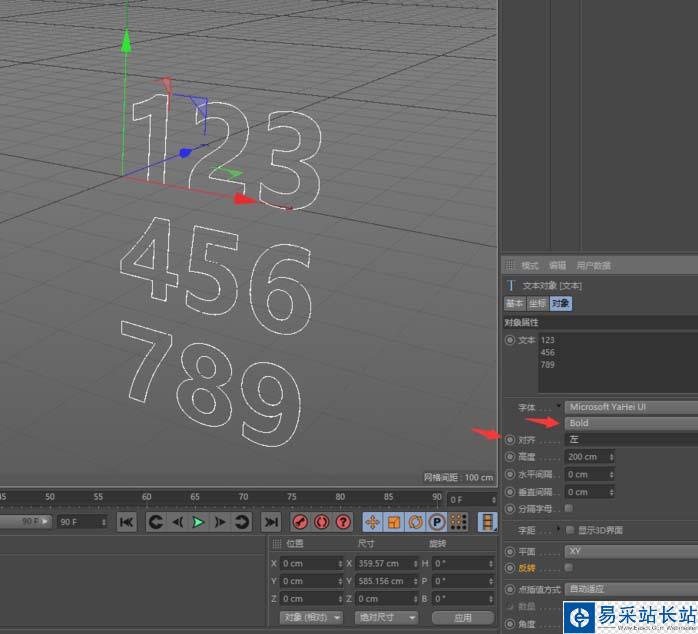
Task: Expand the 字体 section arrow
Action: (x=558, y=405)
